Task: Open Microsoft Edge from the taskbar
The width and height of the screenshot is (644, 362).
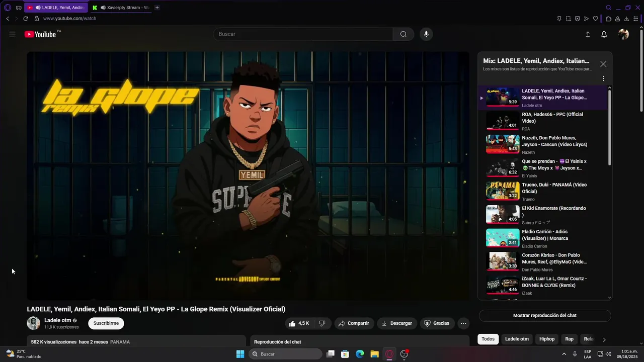Action: tap(360, 354)
